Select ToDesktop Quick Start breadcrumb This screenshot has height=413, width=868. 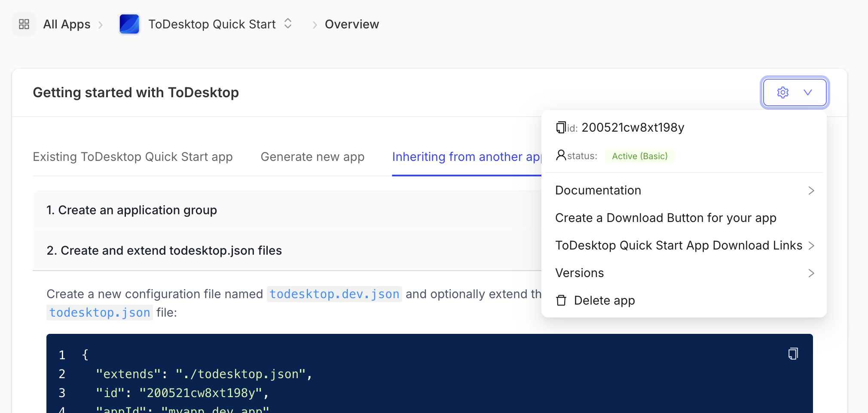(x=212, y=24)
